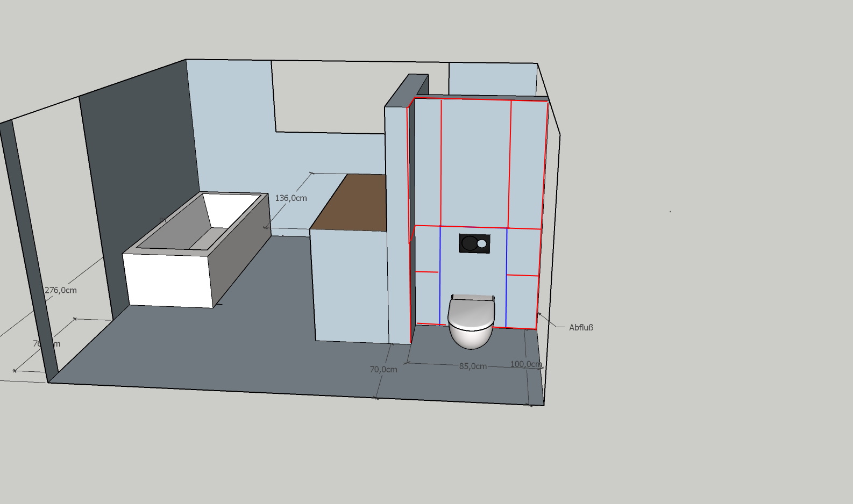The height and width of the screenshot is (504, 853).
Task: Click the blue vertical line left of toilet
Action: 440,274
